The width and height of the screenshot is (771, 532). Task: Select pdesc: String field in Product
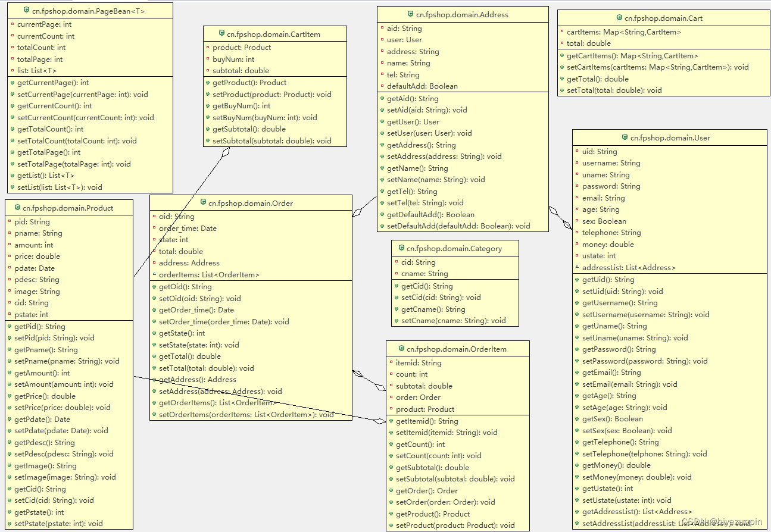pyautogui.click(x=37, y=279)
